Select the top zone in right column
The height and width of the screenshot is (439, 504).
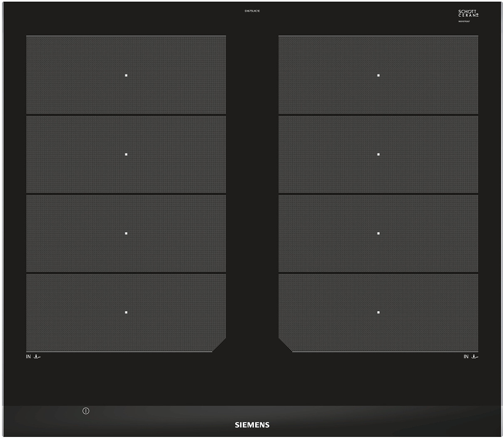[378, 75]
